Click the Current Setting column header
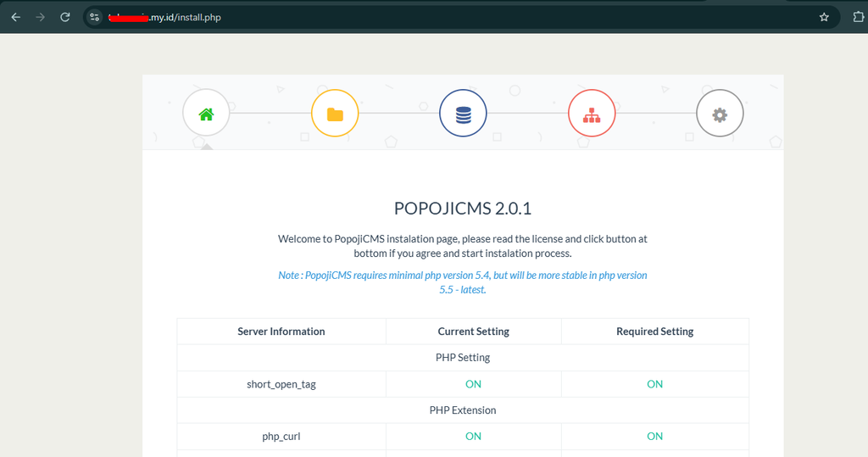Screen dimensions: 868x457 click(473, 332)
